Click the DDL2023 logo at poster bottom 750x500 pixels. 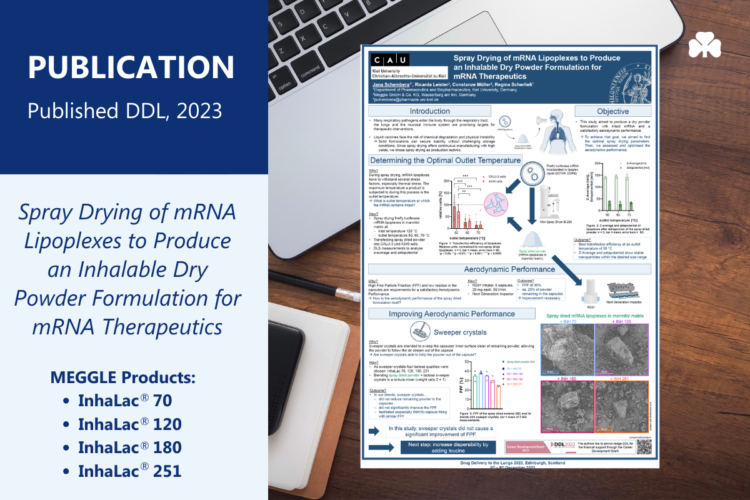(563, 445)
